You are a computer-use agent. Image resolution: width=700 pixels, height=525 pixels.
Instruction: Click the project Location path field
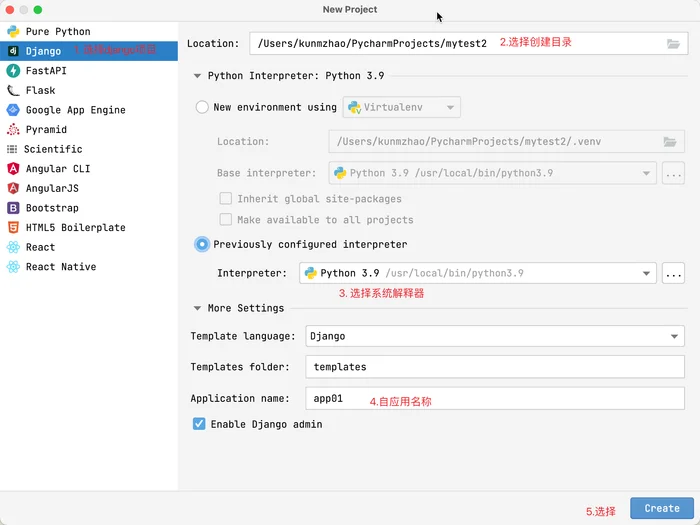(x=468, y=43)
